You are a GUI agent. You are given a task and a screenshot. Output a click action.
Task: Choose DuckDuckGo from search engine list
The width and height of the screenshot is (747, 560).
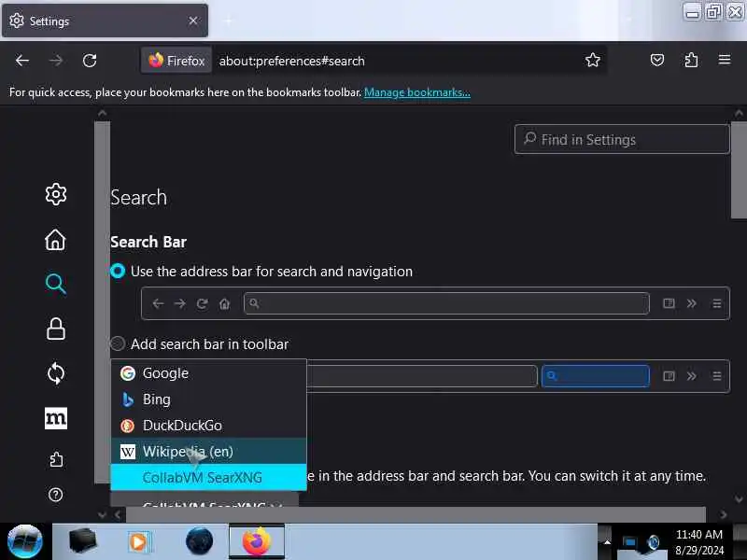pos(208,426)
